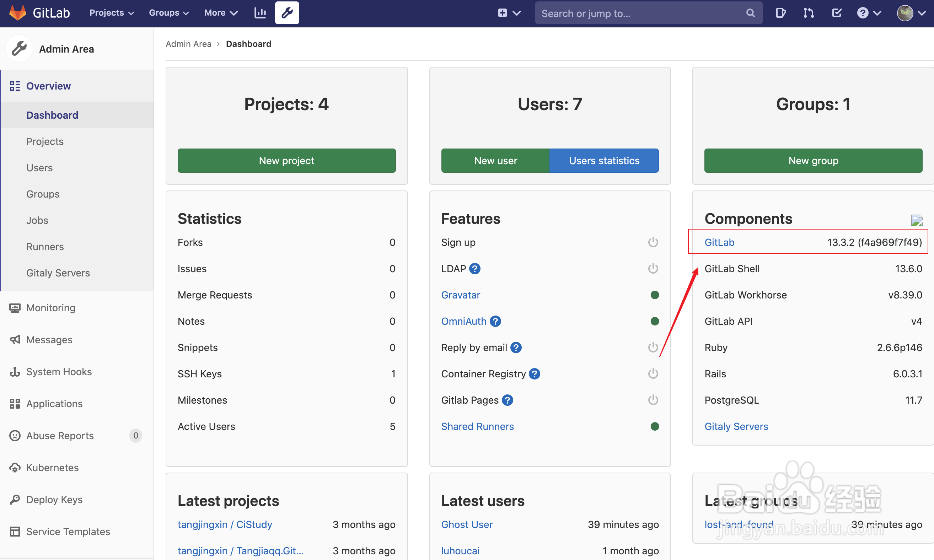Expand the Groups dropdown in navbar
The width and height of the screenshot is (934, 560).
(169, 13)
